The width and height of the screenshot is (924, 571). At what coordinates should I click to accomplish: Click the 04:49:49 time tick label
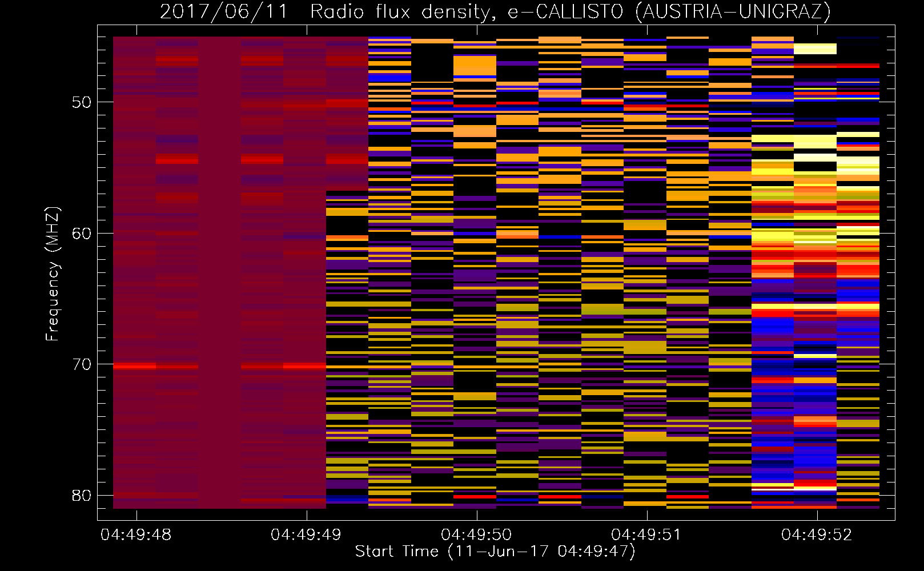coord(306,534)
